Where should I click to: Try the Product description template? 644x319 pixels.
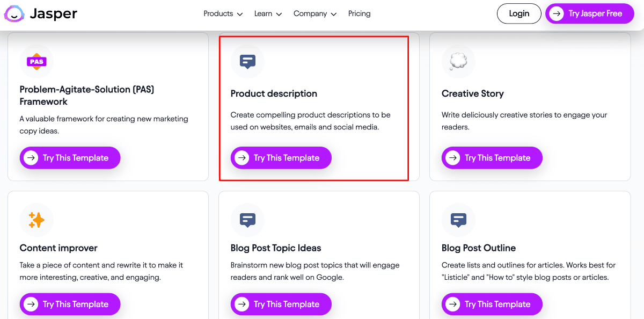(281, 158)
